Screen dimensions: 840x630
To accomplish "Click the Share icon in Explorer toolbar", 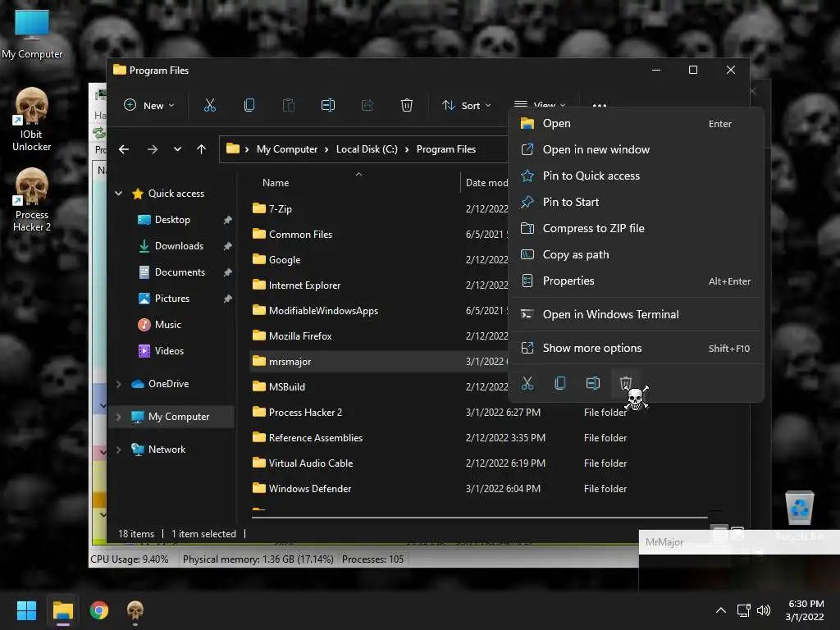I will click(x=367, y=106).
